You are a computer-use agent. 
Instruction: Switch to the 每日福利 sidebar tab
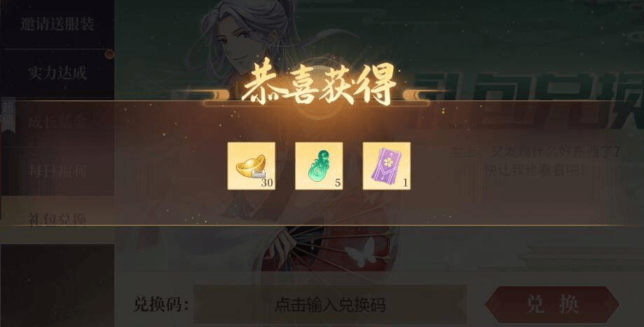[57, 171]
